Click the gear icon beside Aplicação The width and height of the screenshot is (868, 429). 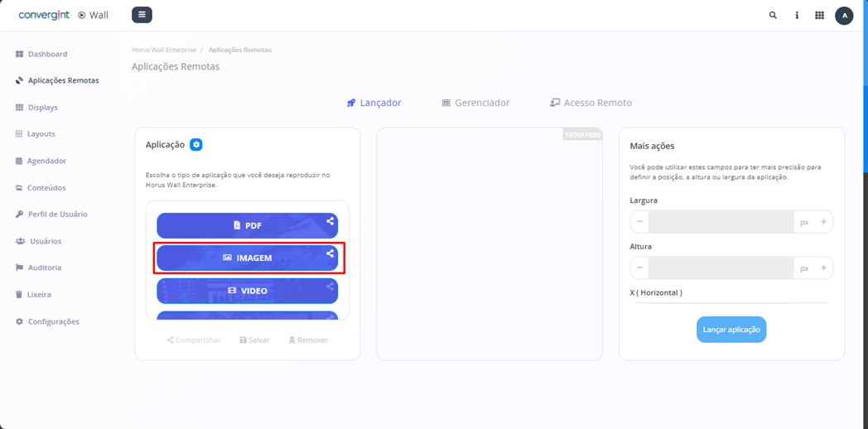196,145
